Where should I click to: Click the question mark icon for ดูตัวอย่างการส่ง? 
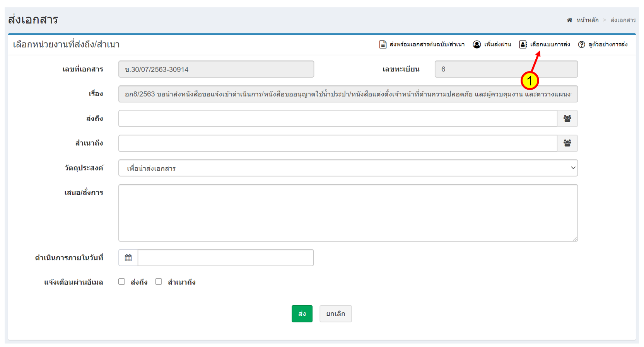click(581, 44)
